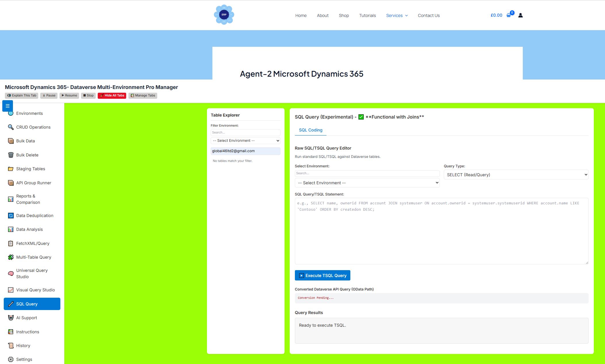
Task: Click the Hide All Tabs toggle
Action: coord(112,95)
